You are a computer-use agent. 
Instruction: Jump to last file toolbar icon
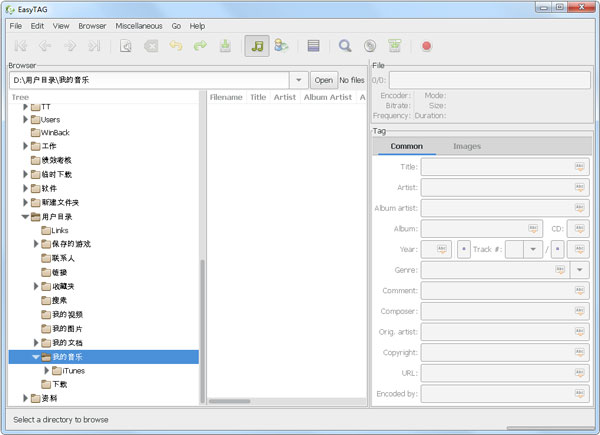(x=95, y=46)
